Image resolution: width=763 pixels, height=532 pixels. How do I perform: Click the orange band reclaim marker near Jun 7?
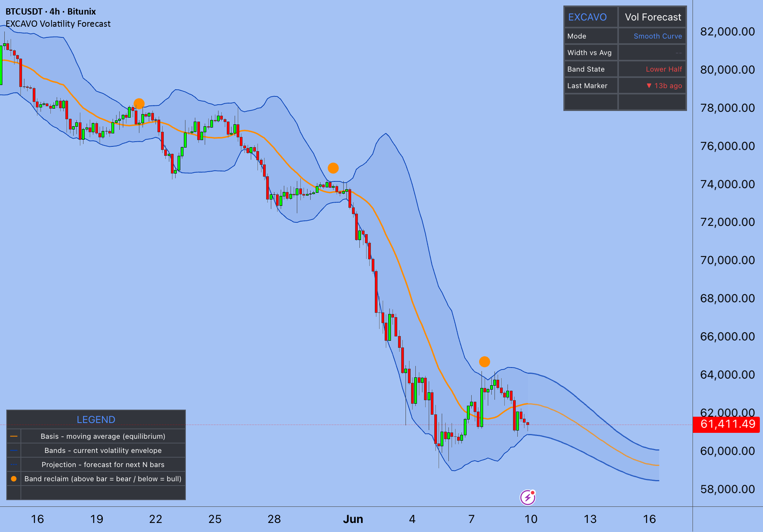485,362
